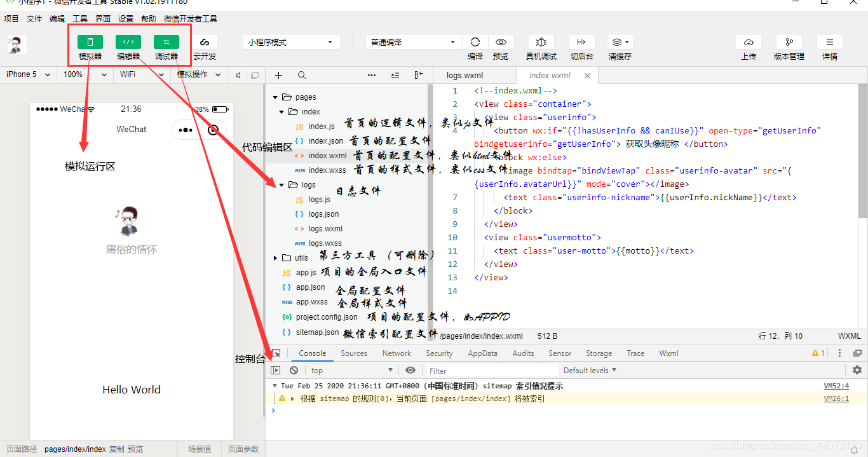The width and height of the screenshot is (868, 457).
Task: Toggle the console live expression eye icon
Action: (x=410, y=370)
